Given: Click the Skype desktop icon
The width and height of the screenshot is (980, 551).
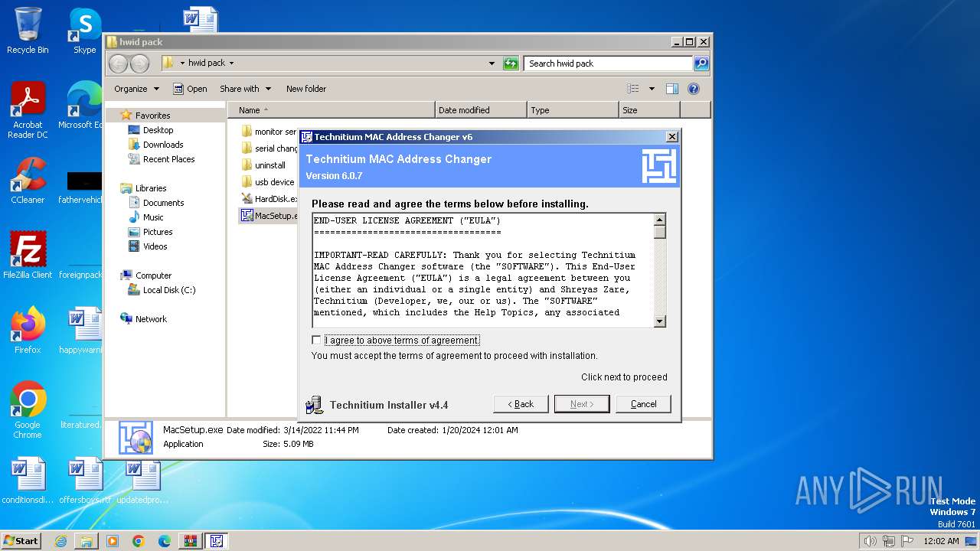Looking at the screenshot, I should [x=84, y=31].
